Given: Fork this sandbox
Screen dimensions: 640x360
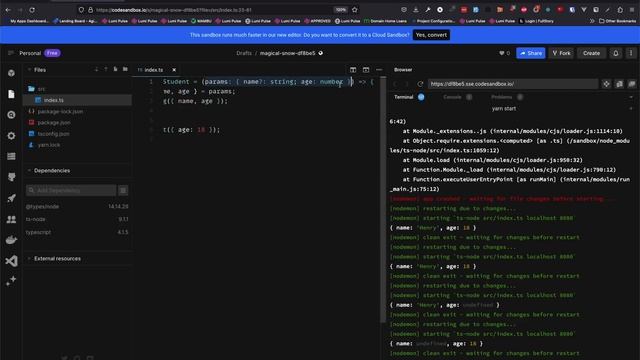Looking at the screenshot, I should tap(562, 53).
